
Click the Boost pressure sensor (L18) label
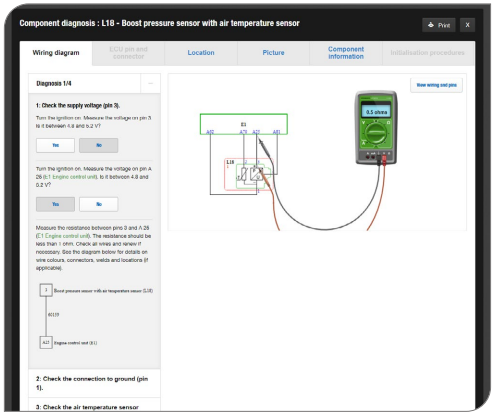coord(103,291)
